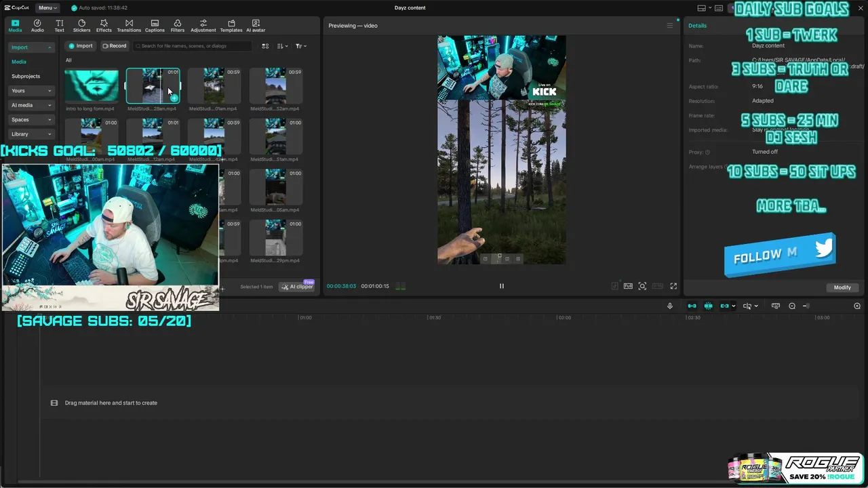Expand the AI media section
This screenshot has height=488, width=868.
pyautogui.click(x=31, y=105)
